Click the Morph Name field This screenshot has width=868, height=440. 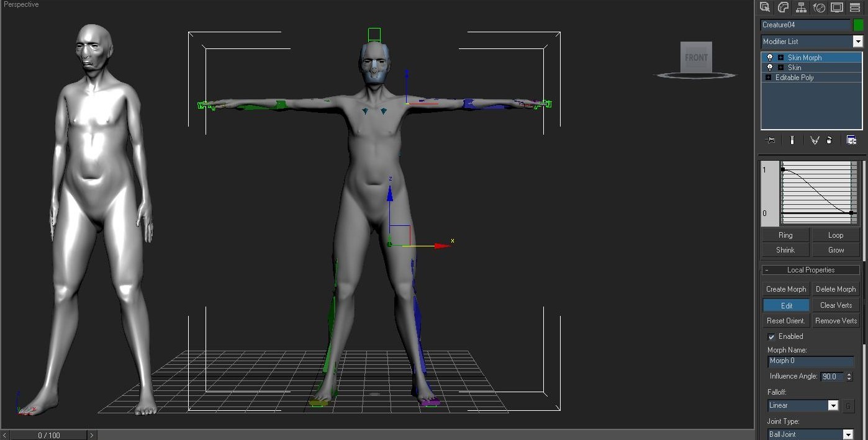pyautogui.click(x=810, y=361)
